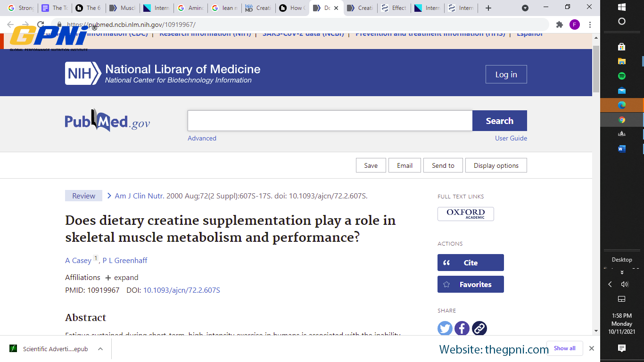Open Display options dropdown
The image size is (644, 362).
496,165
